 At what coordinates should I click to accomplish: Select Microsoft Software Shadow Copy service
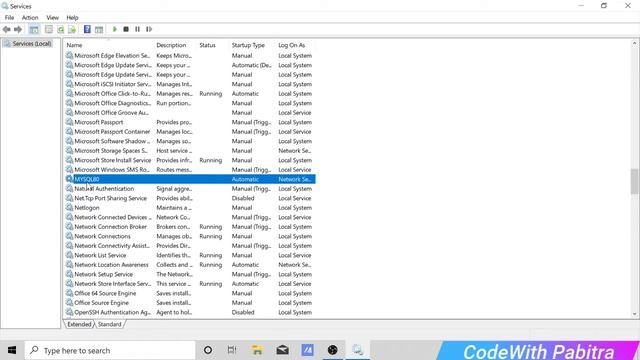[x=190, y=141]
